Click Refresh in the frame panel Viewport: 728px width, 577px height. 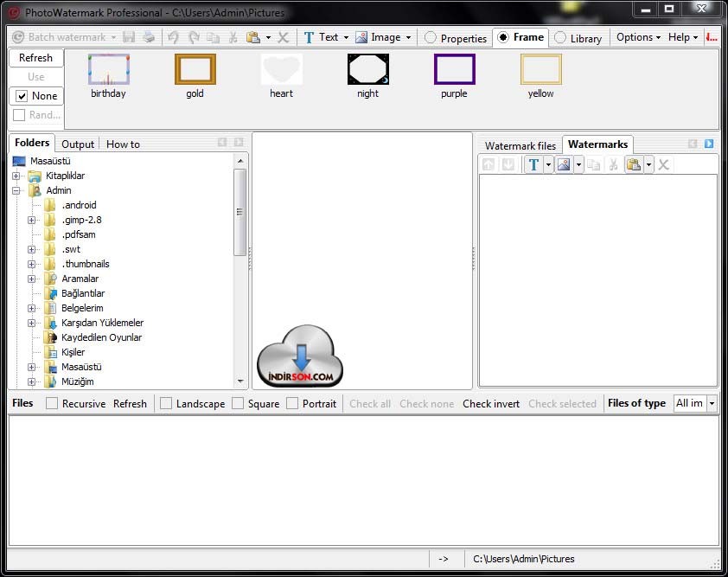[35, 58]
